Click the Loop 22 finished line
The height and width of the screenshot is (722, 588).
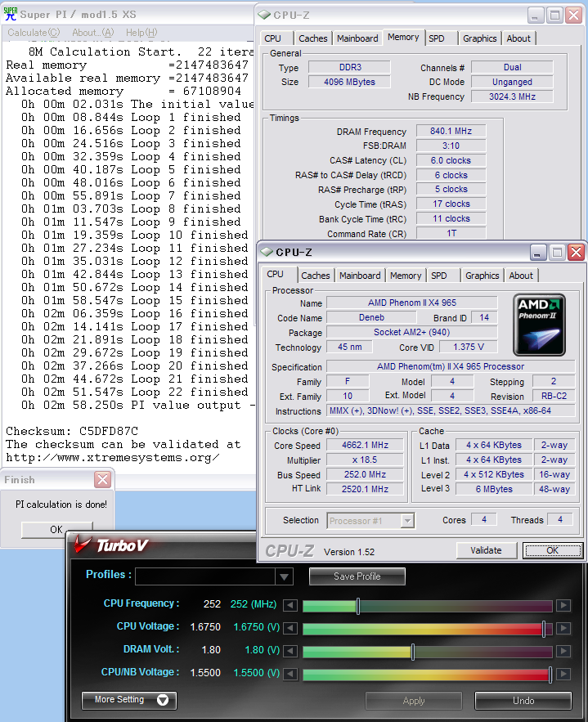click(134, 392)
